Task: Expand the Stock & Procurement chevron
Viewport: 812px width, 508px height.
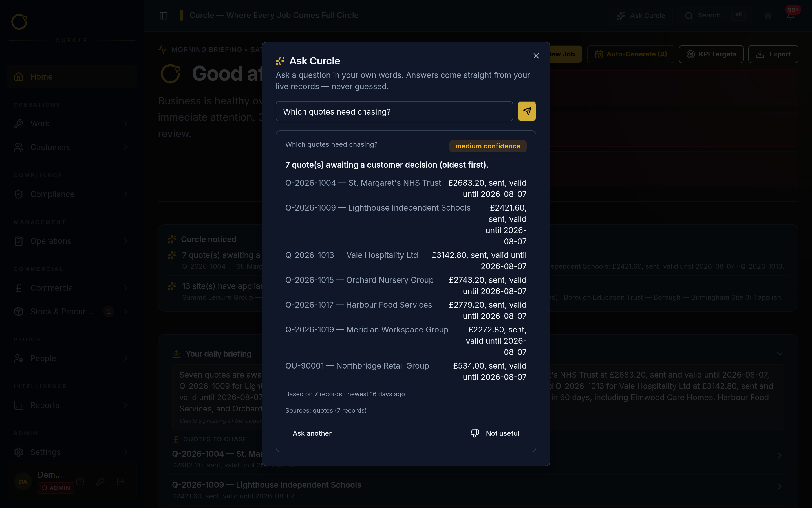Action: point(126,312)
